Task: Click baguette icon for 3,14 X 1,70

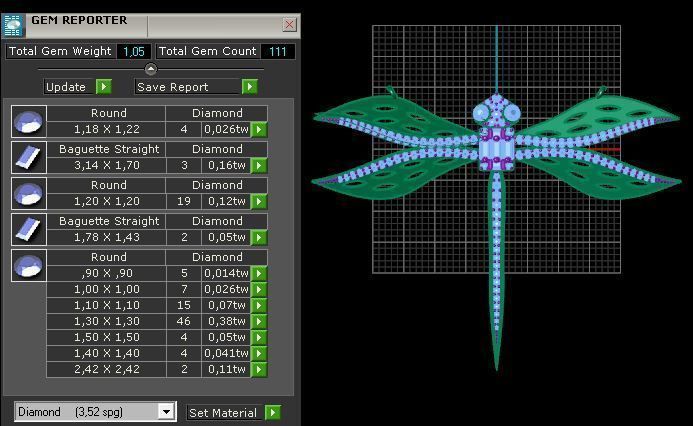Action: coord(29,157)
